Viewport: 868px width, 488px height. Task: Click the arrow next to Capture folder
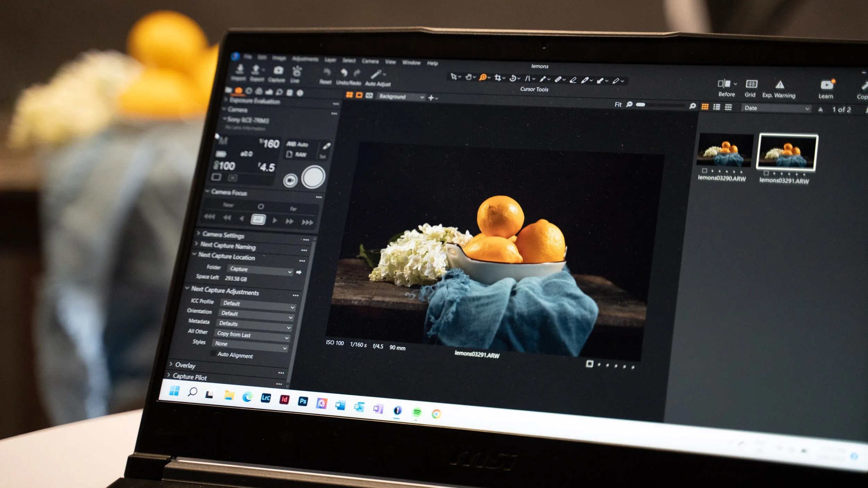[299, 272]
